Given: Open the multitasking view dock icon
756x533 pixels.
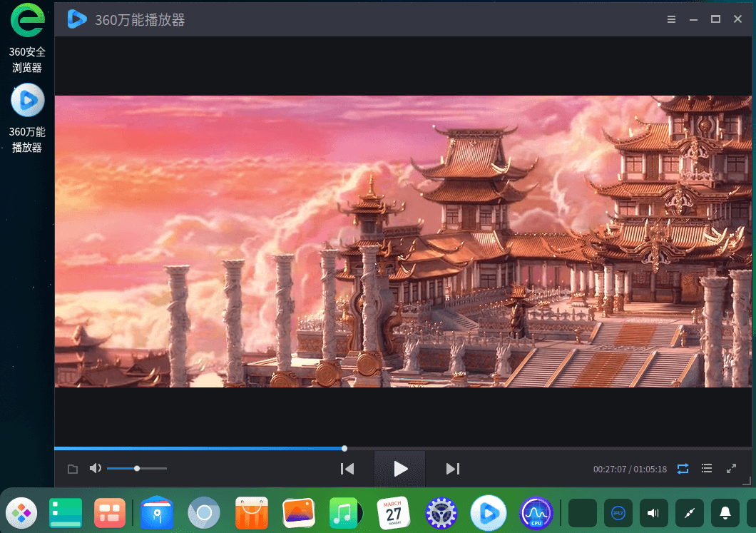Looking at the screenshot, I should coord(109,513).
